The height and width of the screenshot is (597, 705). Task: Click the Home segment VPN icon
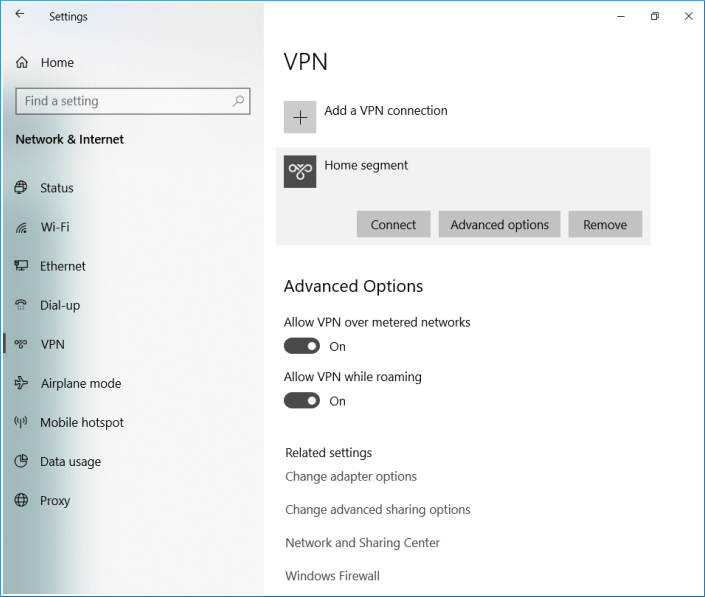(300, 172)
